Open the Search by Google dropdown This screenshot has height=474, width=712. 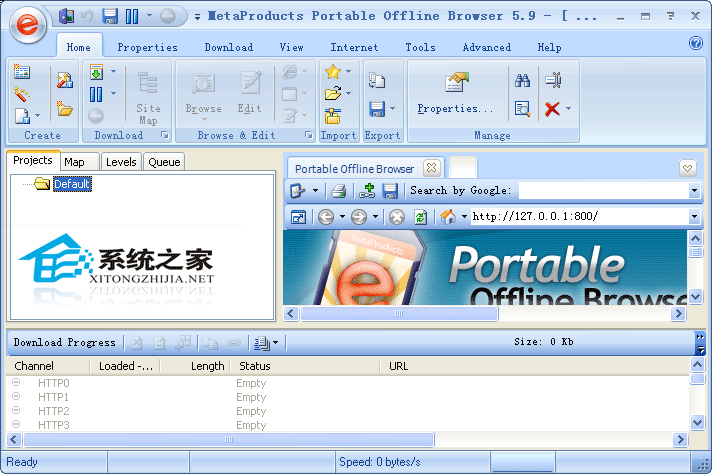[694, 191]
